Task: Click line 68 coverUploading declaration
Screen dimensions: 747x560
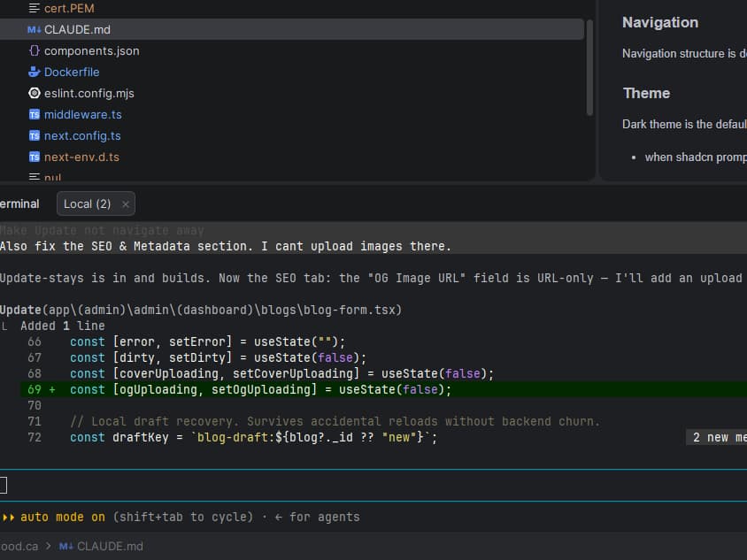Action: click(x=281, y=373)
